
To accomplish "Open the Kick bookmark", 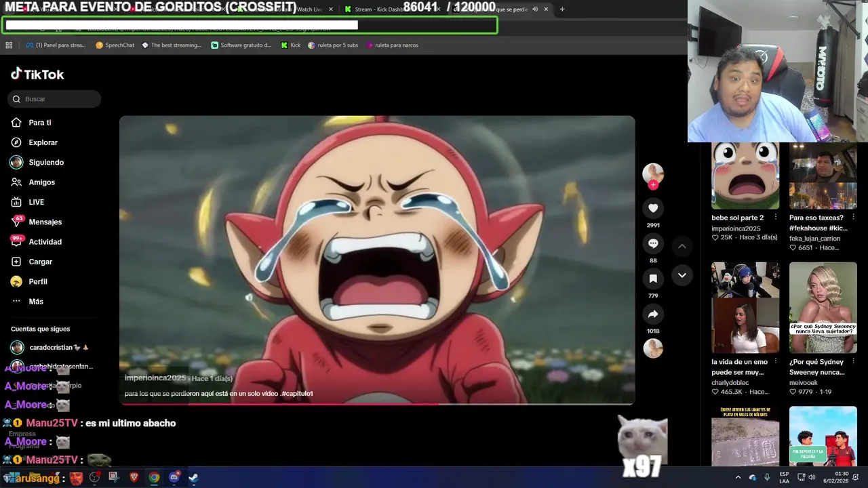I will coord(290,45).
